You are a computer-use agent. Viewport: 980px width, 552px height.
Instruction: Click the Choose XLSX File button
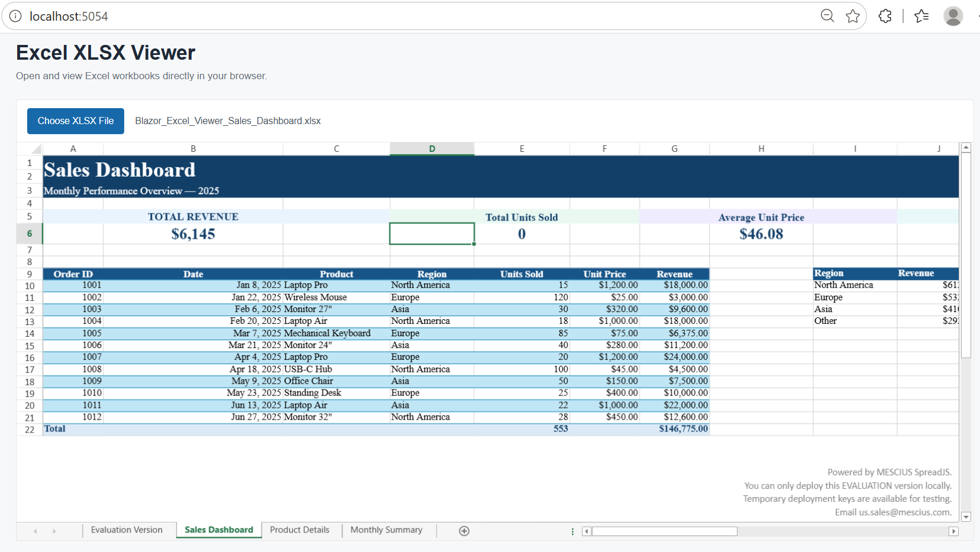coord(76,121)
